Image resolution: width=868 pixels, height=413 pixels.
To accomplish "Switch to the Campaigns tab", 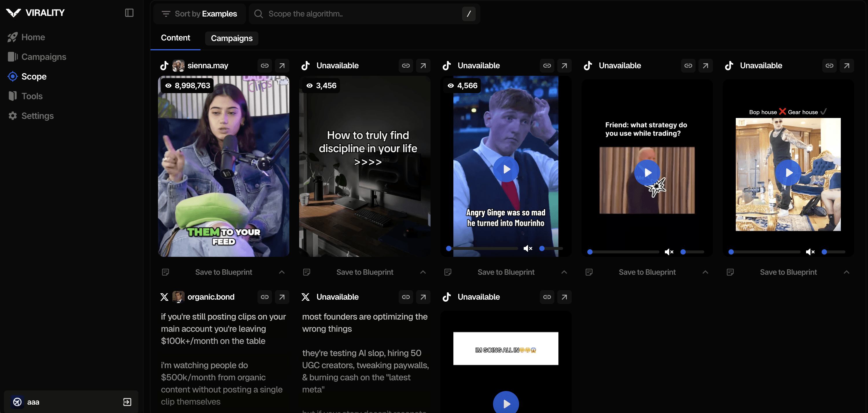I will tap(231, 38).
